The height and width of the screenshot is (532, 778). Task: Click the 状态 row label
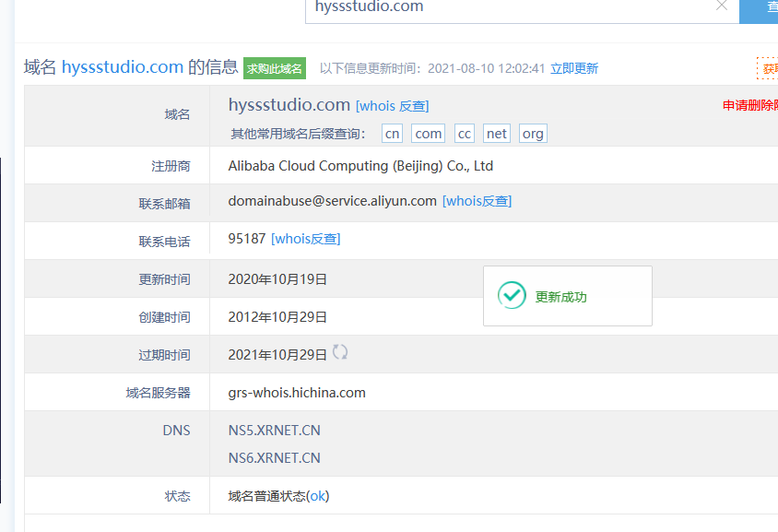tap(177, 496)
